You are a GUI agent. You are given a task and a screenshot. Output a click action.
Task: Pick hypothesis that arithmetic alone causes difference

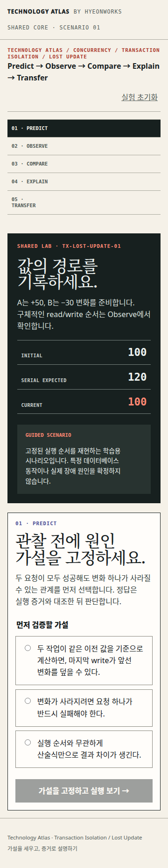[x=84, y=749]
